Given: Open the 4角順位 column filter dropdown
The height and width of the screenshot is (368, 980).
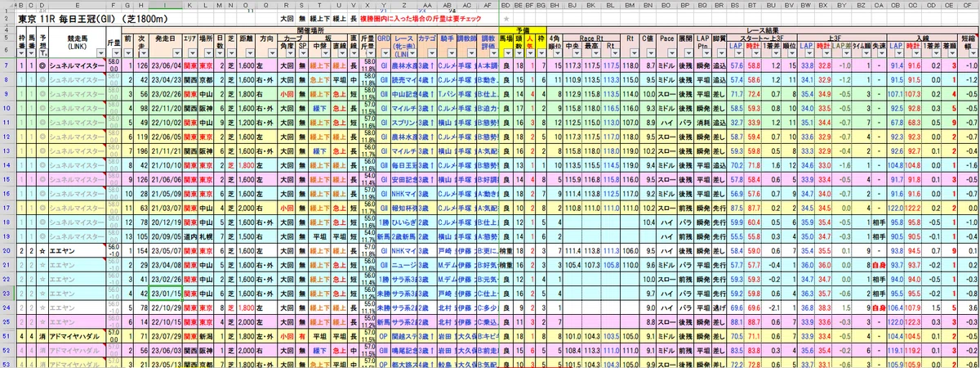Looking at the screenshot, I should [x=559, y=54].
